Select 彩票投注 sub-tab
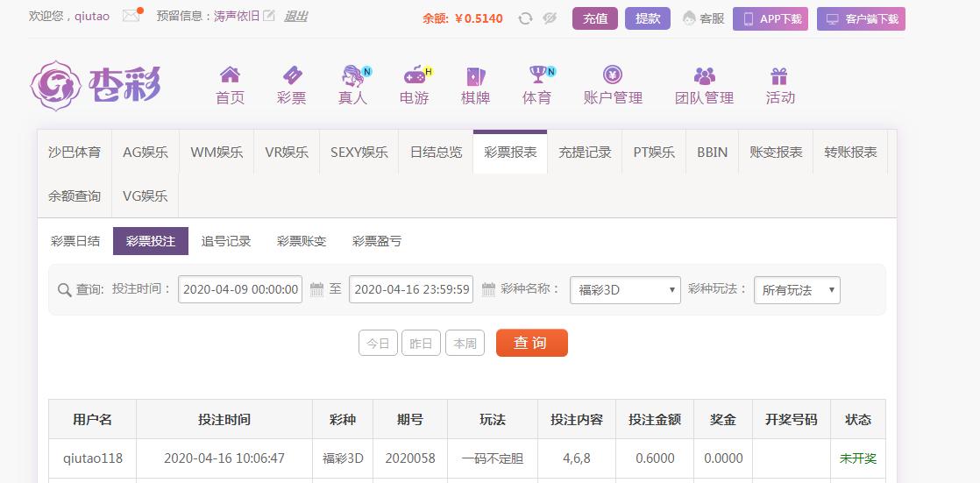The image size is (980, 483). pyautogui.click(x=151, y=241)
